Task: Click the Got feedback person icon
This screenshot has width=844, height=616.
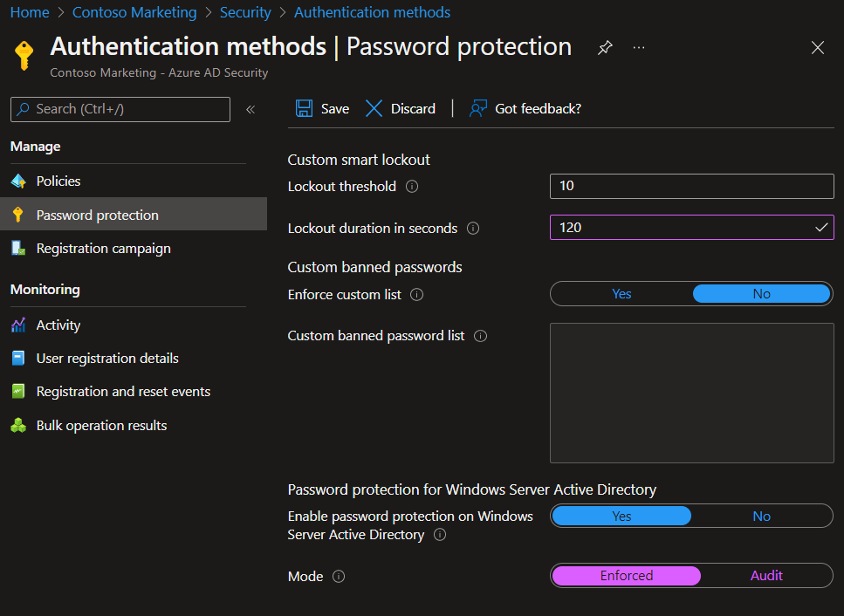Action: [x=477, y=108]
